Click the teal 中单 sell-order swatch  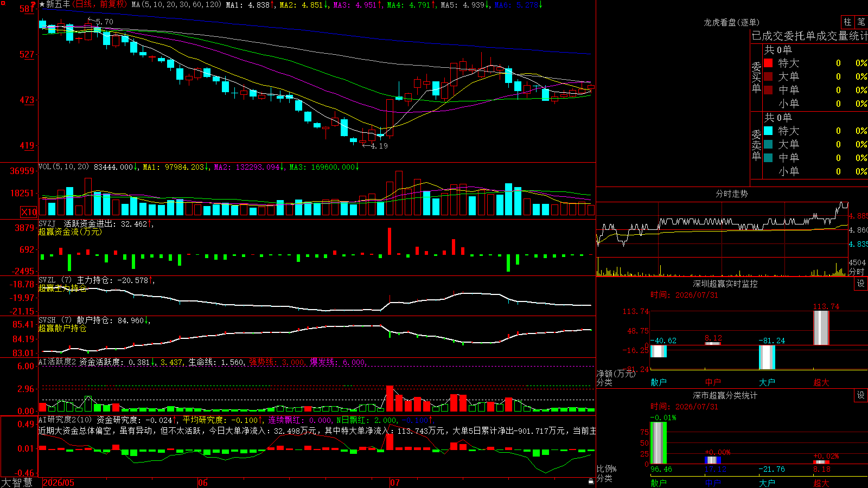click(x=768, y=158)
